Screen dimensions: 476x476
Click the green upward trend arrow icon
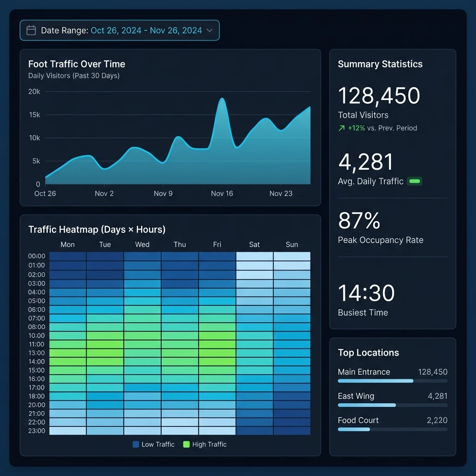click(341, 128)
